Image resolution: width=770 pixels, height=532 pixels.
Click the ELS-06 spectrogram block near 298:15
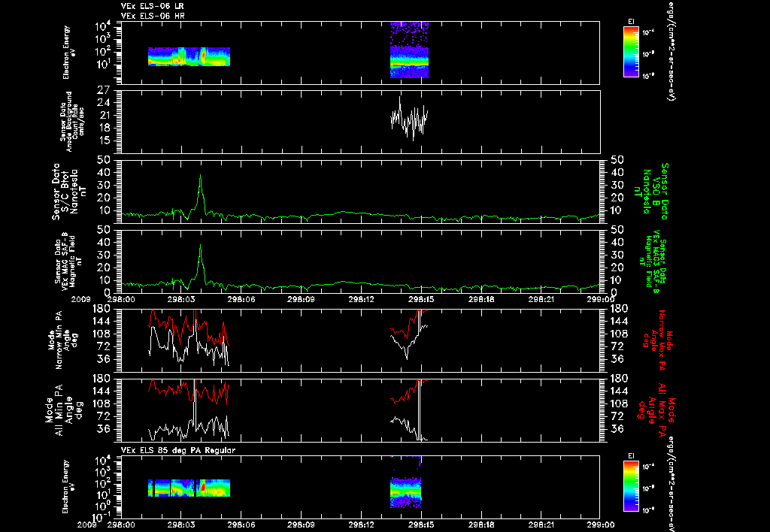point(409,50)
